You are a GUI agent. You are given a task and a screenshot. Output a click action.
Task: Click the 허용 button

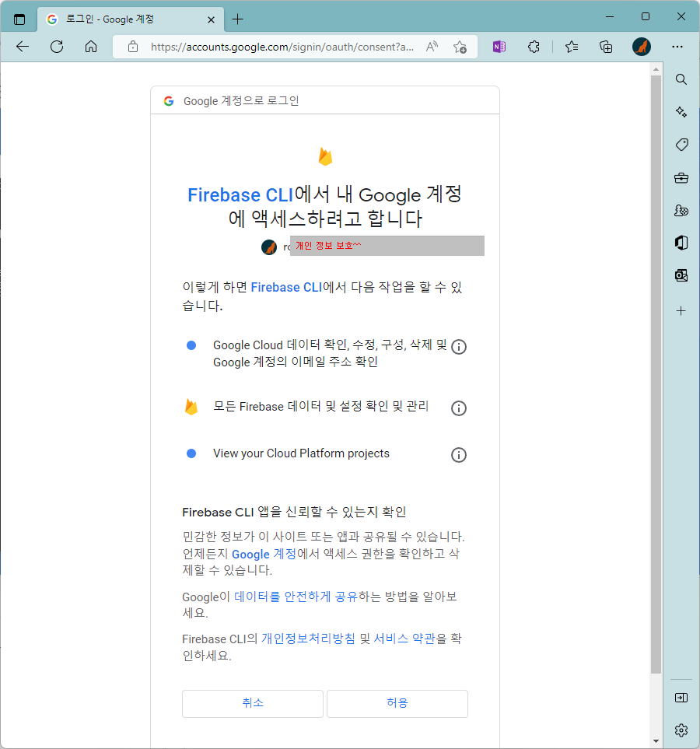tap(397, 703)
